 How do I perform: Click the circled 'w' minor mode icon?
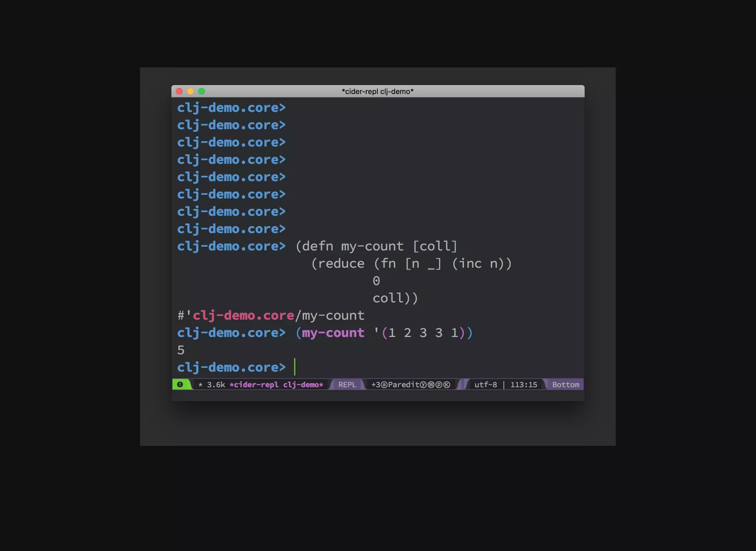tap(431, 385)
